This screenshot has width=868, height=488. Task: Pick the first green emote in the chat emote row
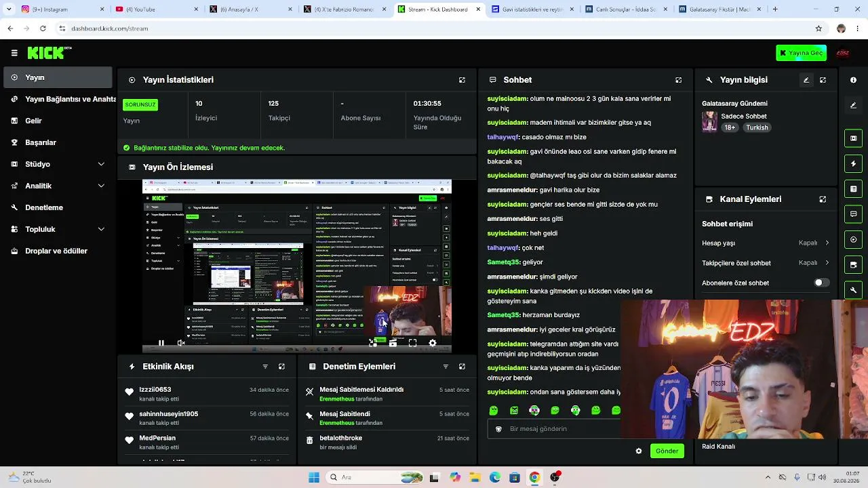494,410
